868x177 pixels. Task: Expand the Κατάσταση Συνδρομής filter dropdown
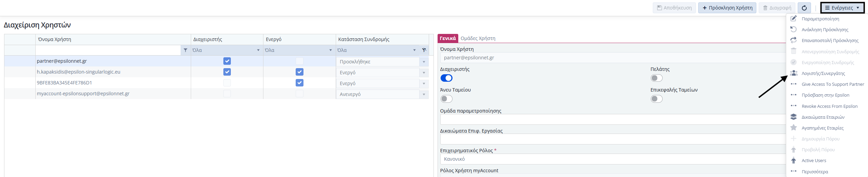414,50
